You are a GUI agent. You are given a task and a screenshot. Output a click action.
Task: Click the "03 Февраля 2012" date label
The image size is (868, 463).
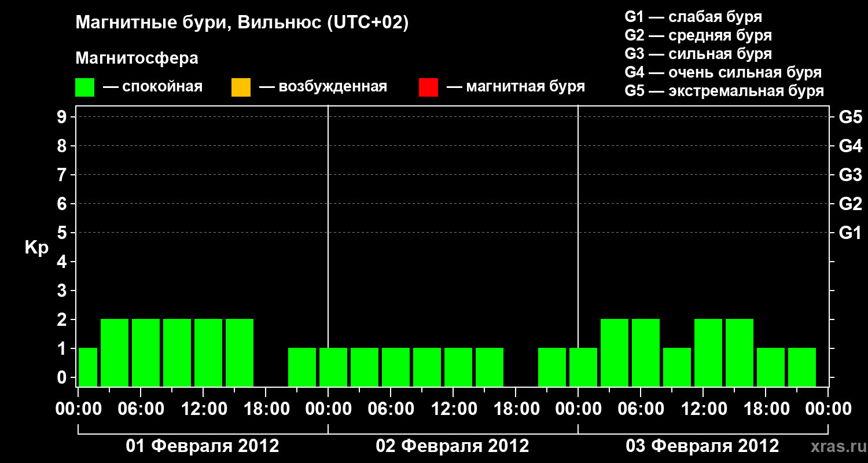pos(703,446)
